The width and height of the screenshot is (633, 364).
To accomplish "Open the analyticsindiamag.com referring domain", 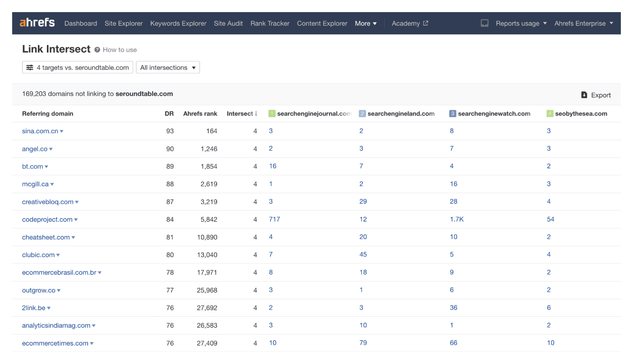I will pos(56,326).
